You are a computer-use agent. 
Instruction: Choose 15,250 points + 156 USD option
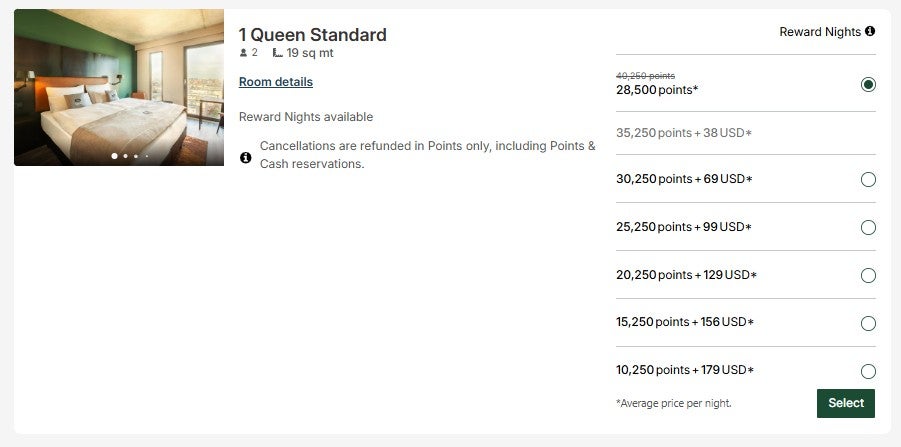coord(868,323)
